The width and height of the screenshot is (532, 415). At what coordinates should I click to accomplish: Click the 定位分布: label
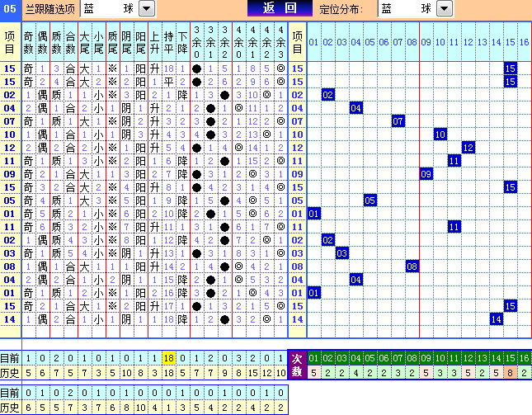[x=341, y=9]
